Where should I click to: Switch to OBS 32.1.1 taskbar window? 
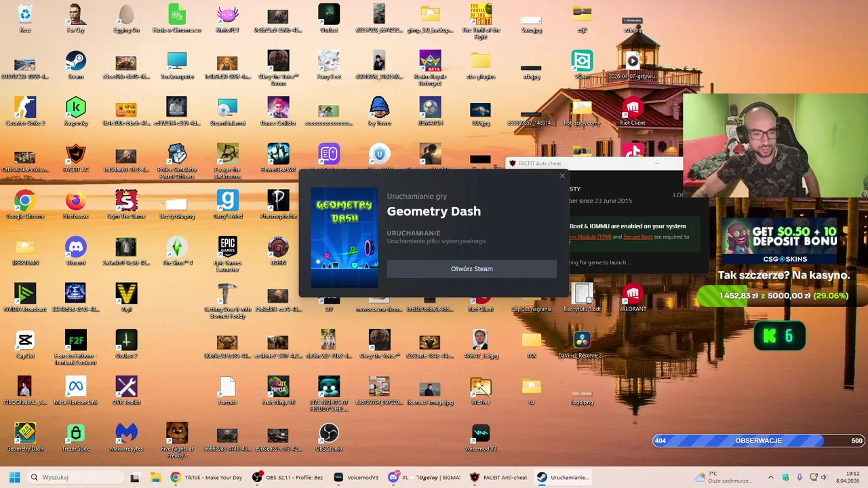click(x=288, y=477)
